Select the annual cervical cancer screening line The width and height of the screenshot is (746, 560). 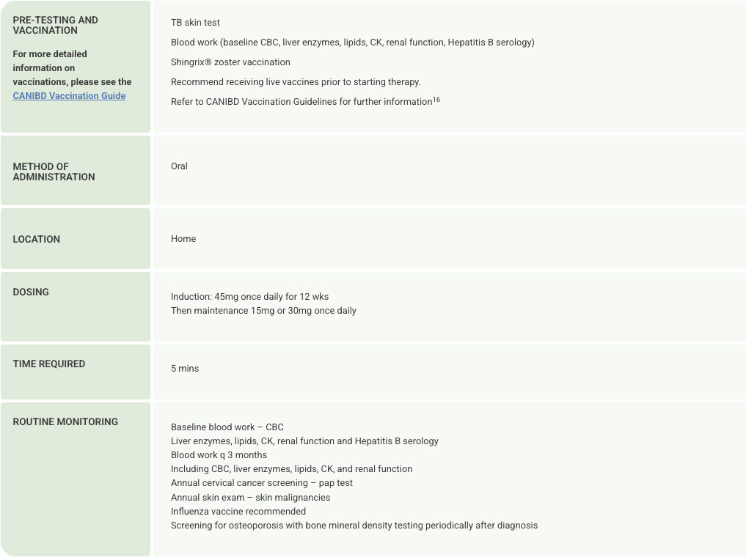262,483
